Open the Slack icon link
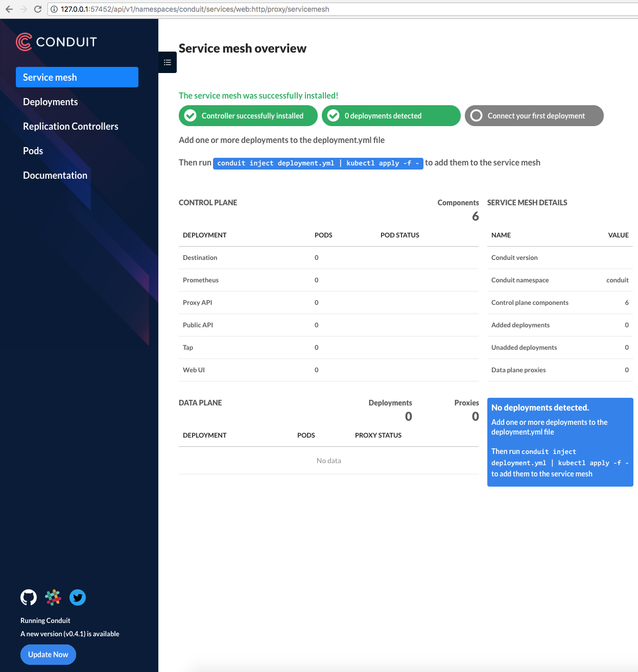This screenshot has width=638, height=672. click(x=53, y=597)
